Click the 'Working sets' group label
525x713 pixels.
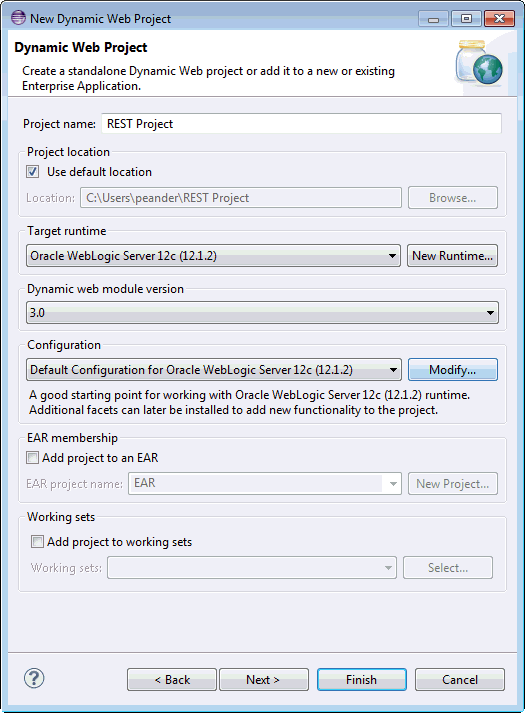point(61,517)
